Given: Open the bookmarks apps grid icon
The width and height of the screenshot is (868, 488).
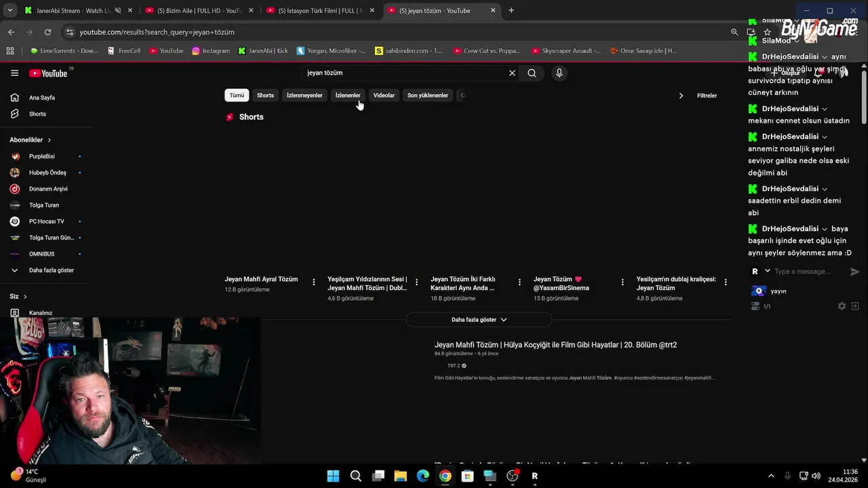Looking at the screenshot, I should point(10,51).
